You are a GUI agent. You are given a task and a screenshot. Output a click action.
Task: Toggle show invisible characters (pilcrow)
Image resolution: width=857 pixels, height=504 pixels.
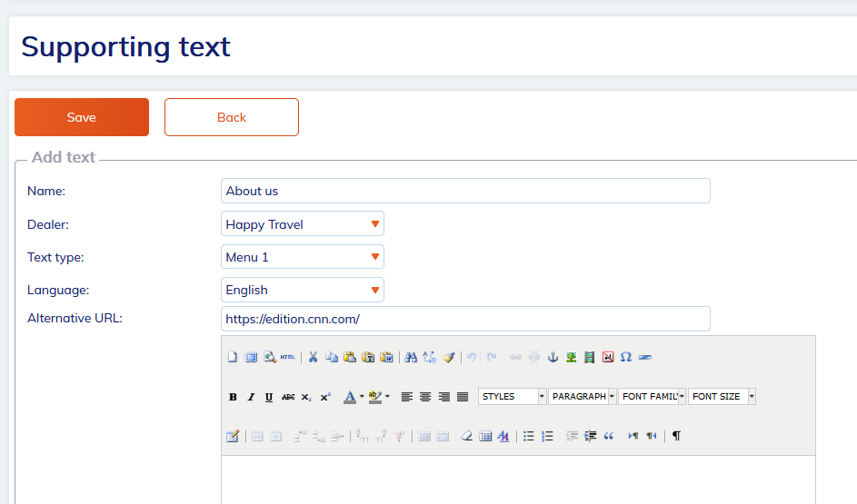click(x=676, y=437)
